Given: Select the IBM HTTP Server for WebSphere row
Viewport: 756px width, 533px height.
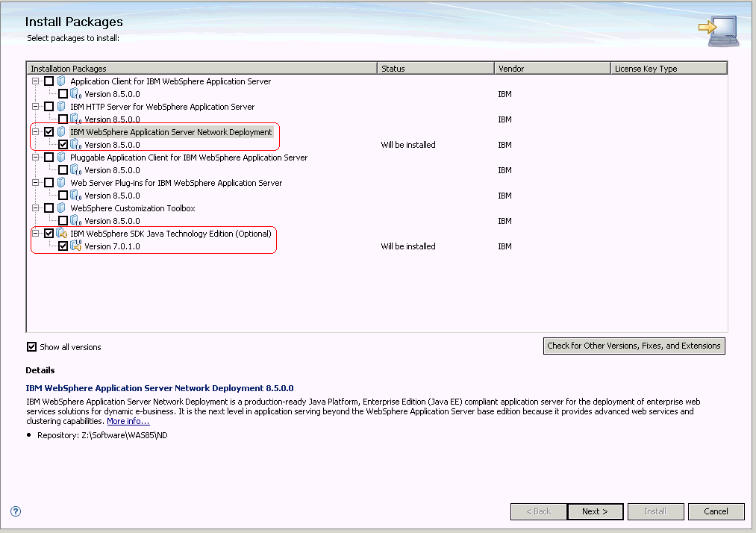Looking at the screenshot, I should [x=162, y=107].
